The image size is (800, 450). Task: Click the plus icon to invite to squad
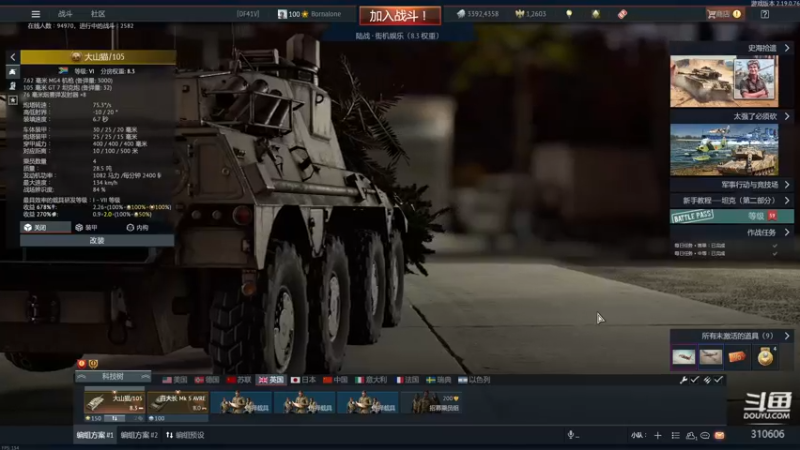click(x=658, y=435)
